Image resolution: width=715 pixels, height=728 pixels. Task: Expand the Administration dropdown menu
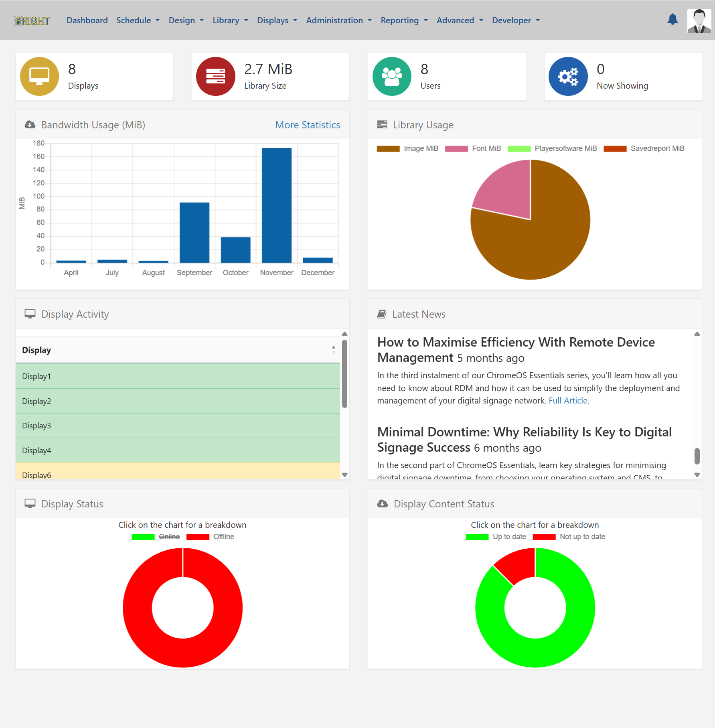[339, 20]
